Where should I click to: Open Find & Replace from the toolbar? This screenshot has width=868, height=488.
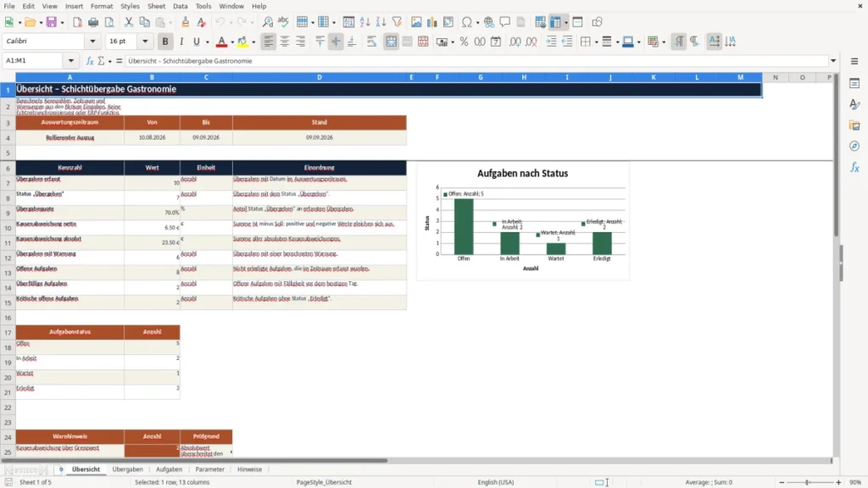click(x=267, y=22)
